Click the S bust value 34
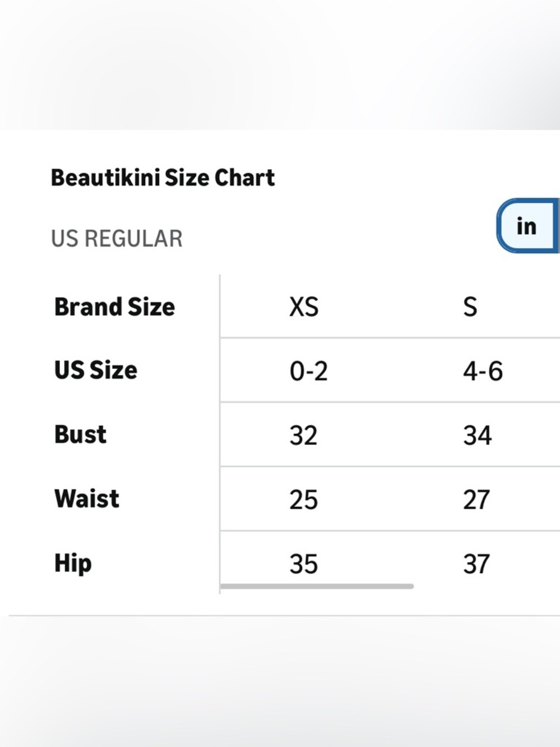Viewport: 560px width, 747px height. tap(477, 435)
